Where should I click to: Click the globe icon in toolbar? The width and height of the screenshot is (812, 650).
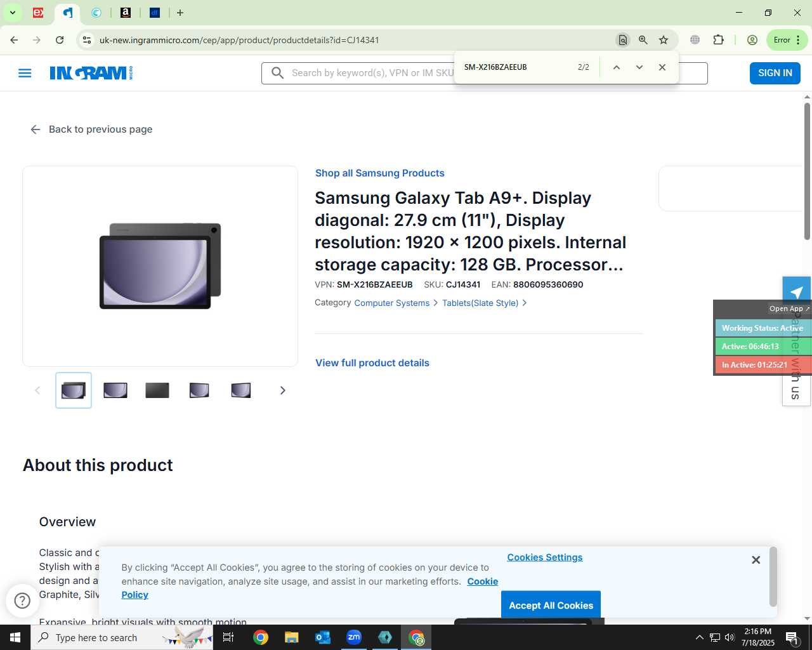point(695,40)
